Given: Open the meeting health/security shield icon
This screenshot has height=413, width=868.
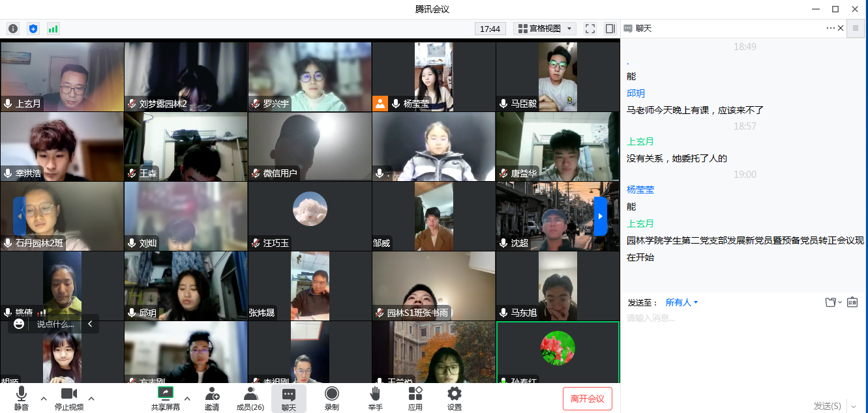Looking at the screenshot, I should tap(33, 29).
